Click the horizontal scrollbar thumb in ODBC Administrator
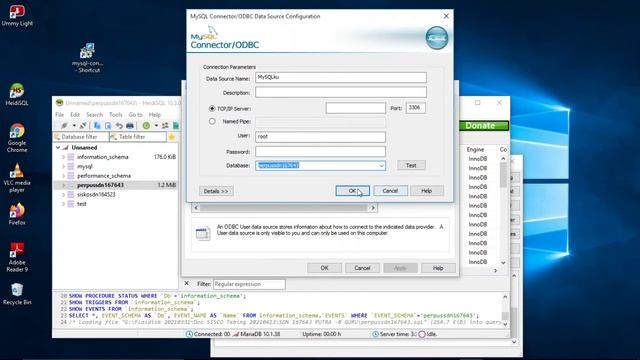Image resolution: width=640 pixels, height=360 pixels. tap(283, 208)
